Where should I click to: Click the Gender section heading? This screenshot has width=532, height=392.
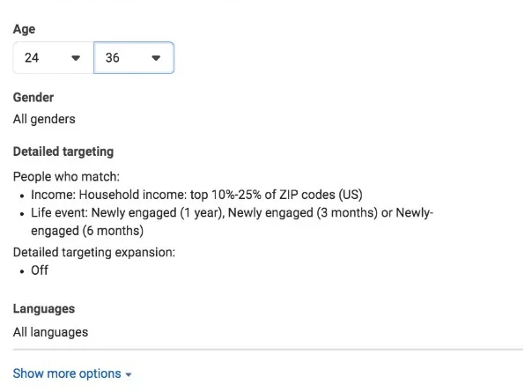point(33,98)
